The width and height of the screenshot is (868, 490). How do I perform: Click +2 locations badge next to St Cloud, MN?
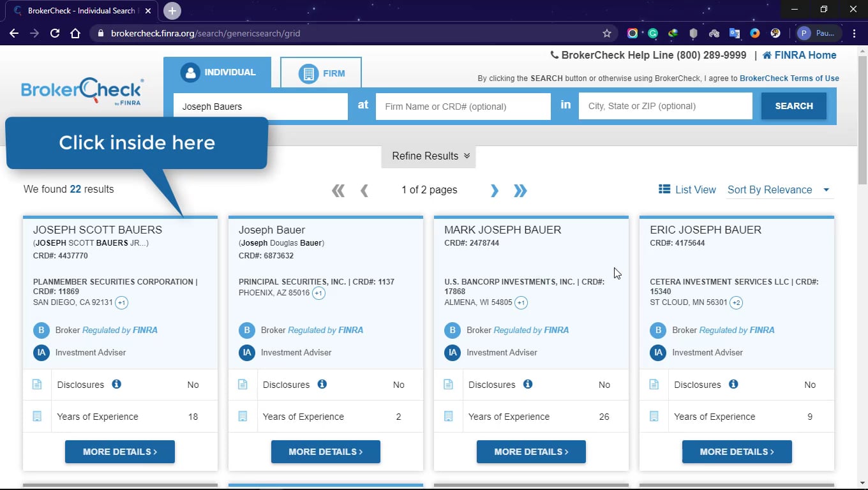click(x=736, y=302)
